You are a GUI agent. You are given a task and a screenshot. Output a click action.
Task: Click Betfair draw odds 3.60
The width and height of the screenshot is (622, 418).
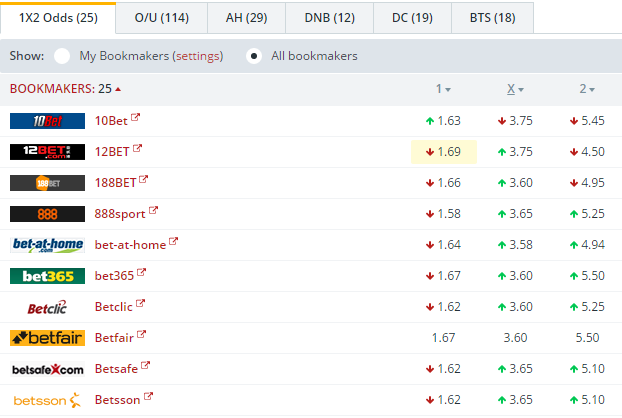(x=515, y=338)
